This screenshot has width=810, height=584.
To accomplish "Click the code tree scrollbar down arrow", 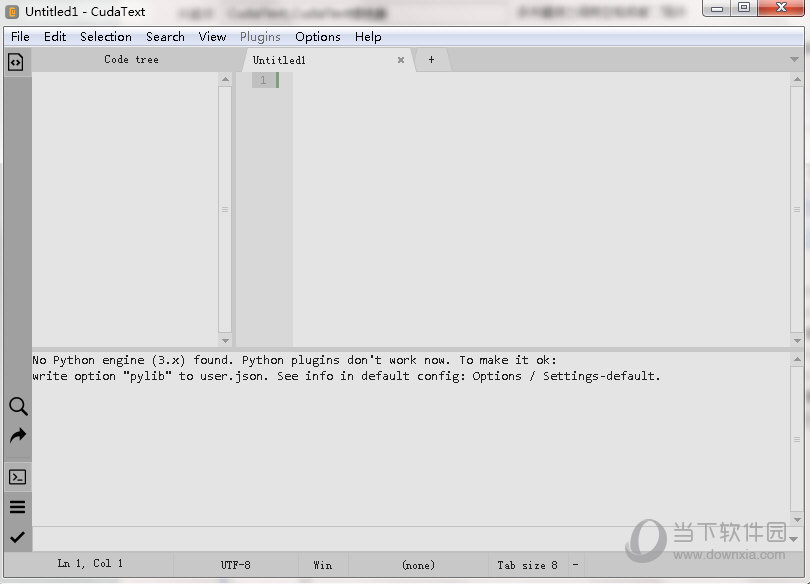I will coord(225,340).
